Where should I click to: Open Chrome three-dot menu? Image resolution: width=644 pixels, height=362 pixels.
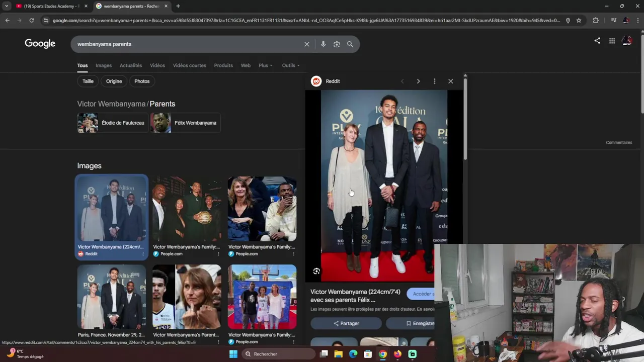[637, 20]
